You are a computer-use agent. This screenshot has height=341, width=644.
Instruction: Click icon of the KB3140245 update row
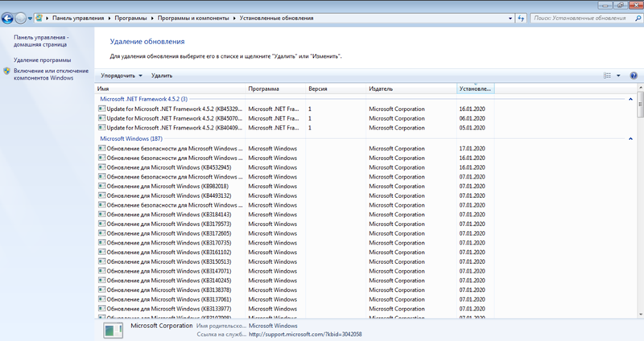coord(102,280)
